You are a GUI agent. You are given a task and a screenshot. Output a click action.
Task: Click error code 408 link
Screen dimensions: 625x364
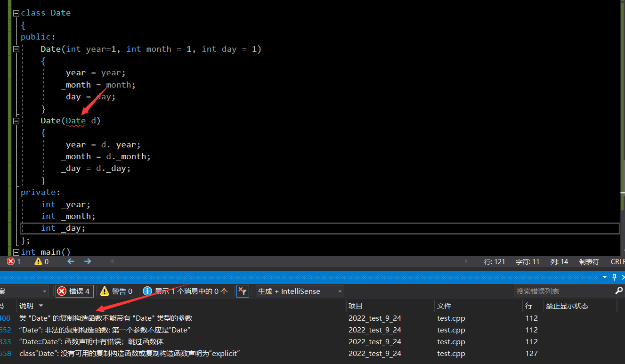(5, 318)
